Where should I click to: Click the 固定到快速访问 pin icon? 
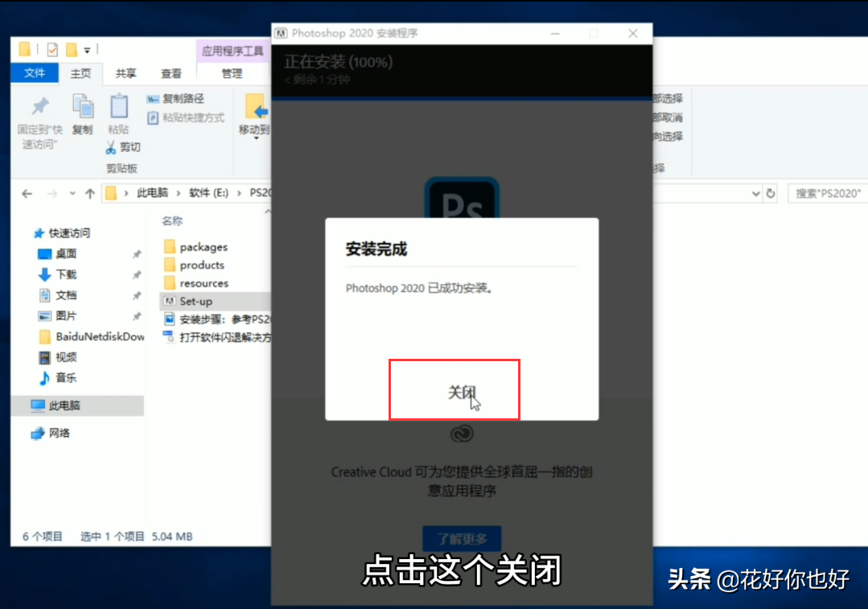tap(40, 106)
